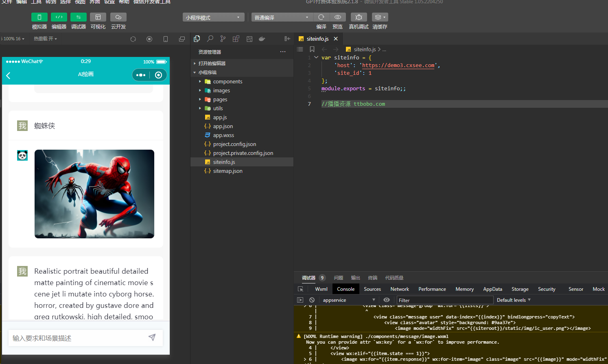Open the clear cache (清缓存) dropdown

[380, 17]
